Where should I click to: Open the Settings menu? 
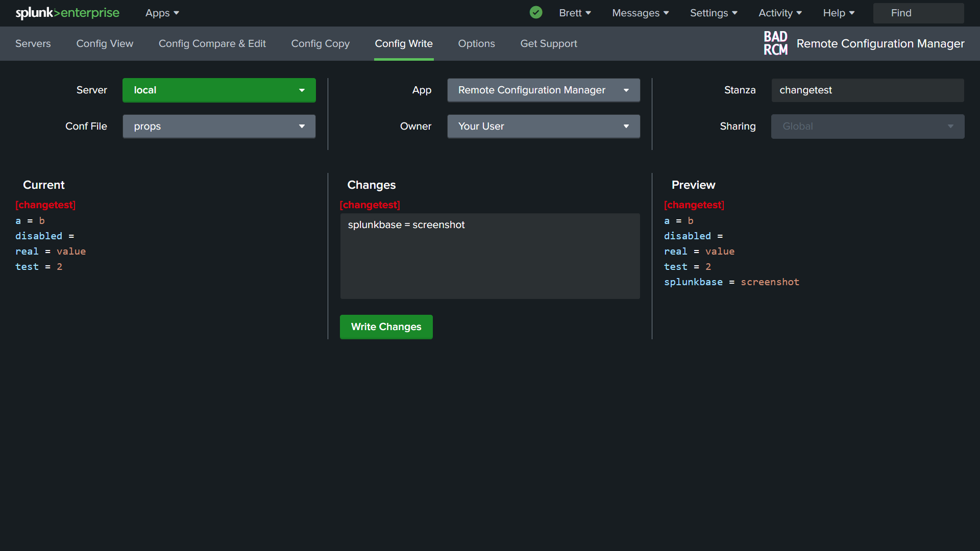coord(714,13)
